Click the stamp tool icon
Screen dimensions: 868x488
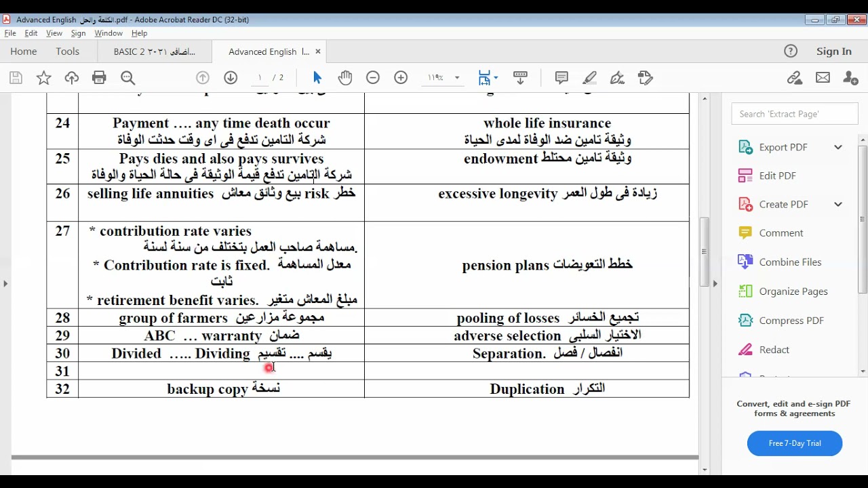point(646,78)
